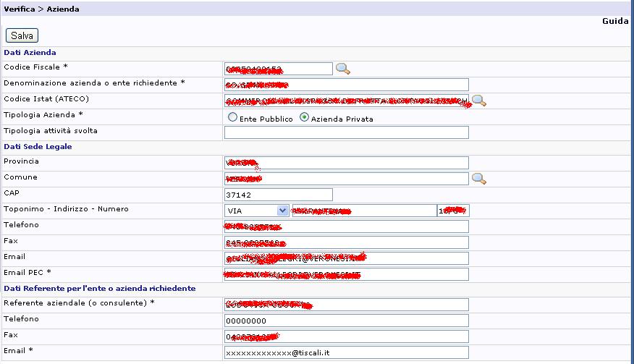Click the Comune input field
634x364 pixels.
tap(346, 179)
